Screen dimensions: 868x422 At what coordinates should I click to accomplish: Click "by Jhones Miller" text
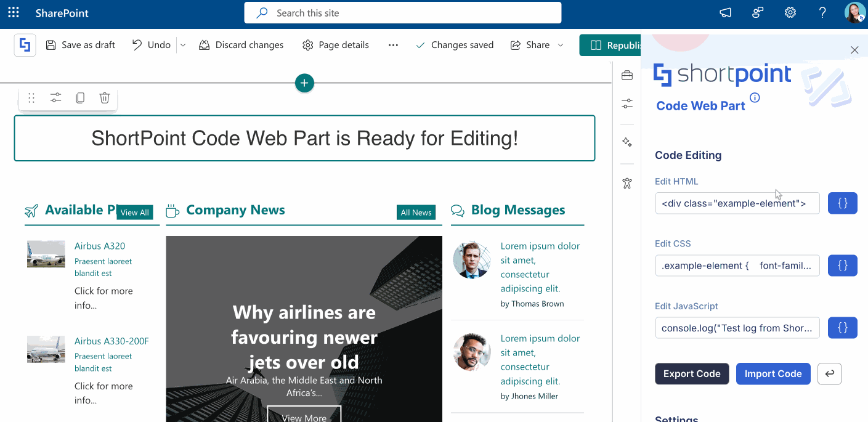(x=530, y=396)
